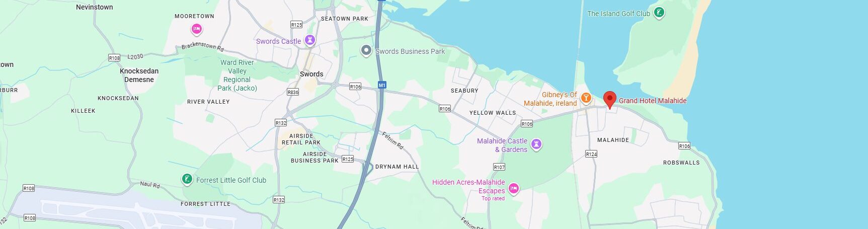The height and width of the screenshot is (229, 868).
Task: Click the Drynam Hall label
Action: [397, 167]
